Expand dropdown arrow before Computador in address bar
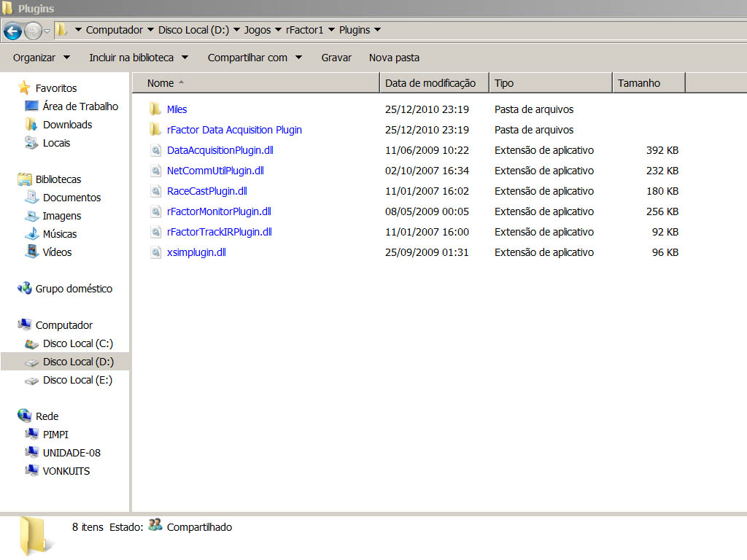747x560 pixels. (78, 30)
